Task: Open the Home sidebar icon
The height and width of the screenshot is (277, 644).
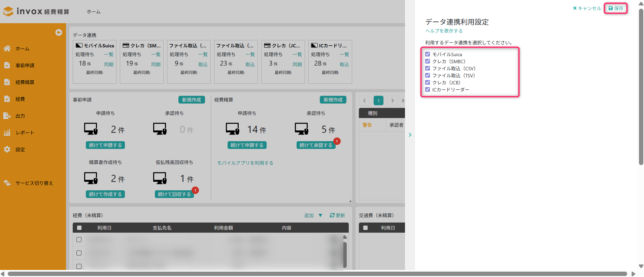Action: [x=7, y=48]
